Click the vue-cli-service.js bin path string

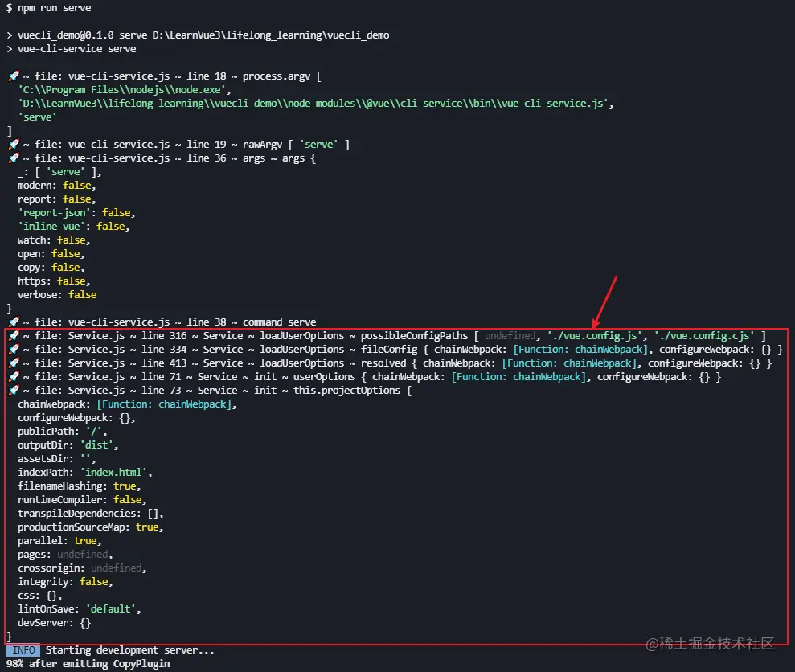(x=315, y=104)
